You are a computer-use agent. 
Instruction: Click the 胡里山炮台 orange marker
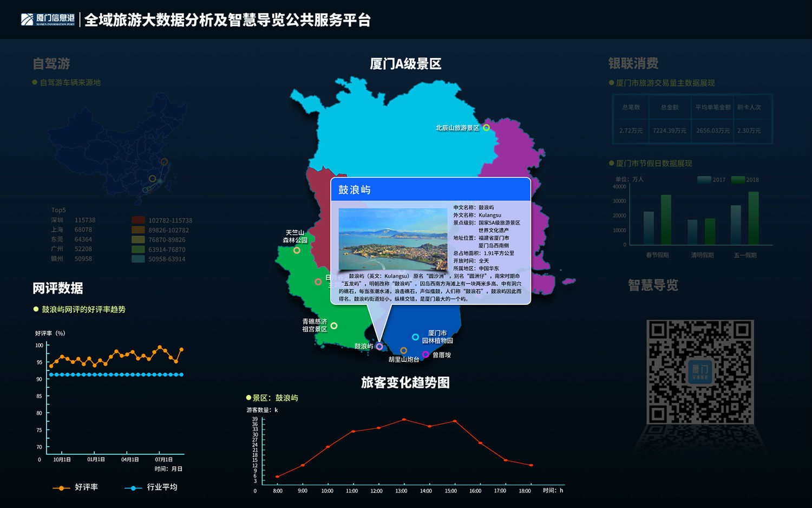pyautogui.click(x=403, y=351)
